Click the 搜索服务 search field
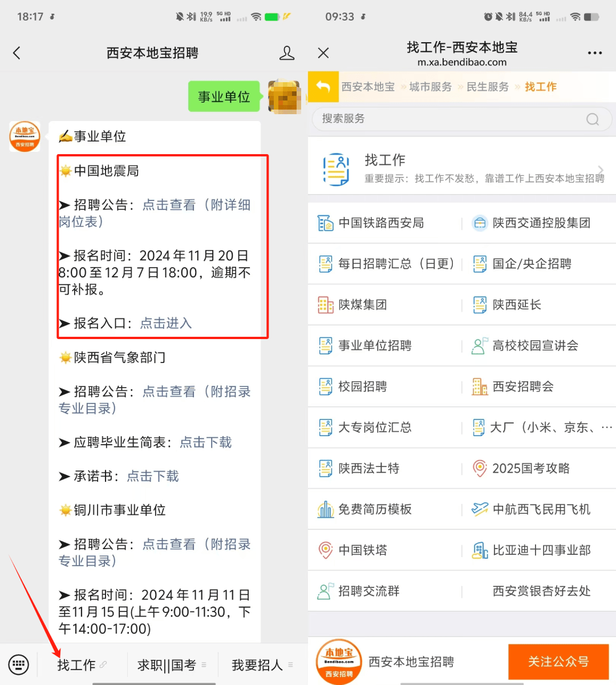Screen dimensions: 616x685 [462, 119]
